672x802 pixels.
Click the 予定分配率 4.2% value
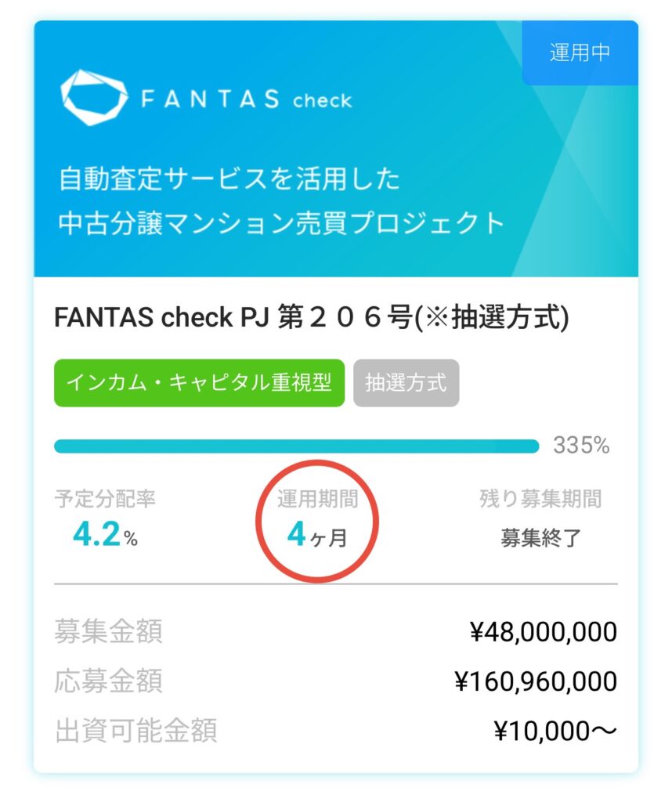point(106,534)
